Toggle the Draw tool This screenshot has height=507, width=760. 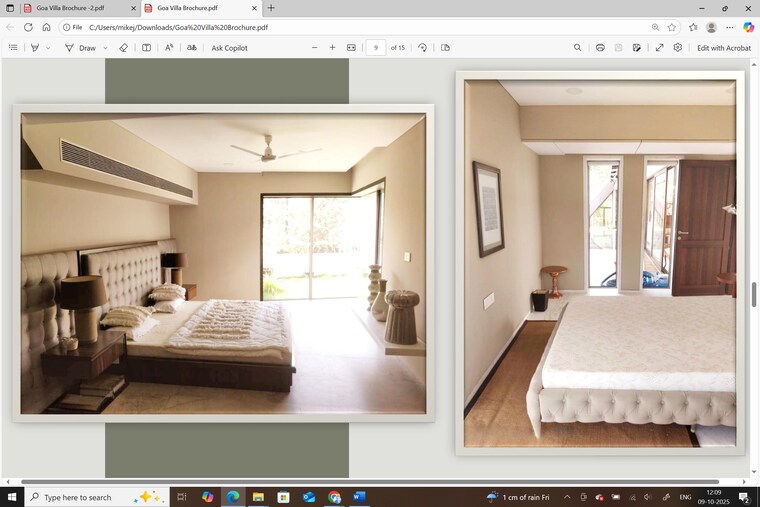[80, 47]
